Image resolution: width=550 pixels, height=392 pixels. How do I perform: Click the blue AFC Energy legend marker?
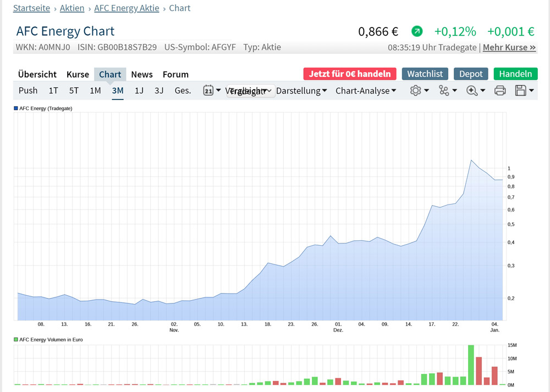click(16, 108)
